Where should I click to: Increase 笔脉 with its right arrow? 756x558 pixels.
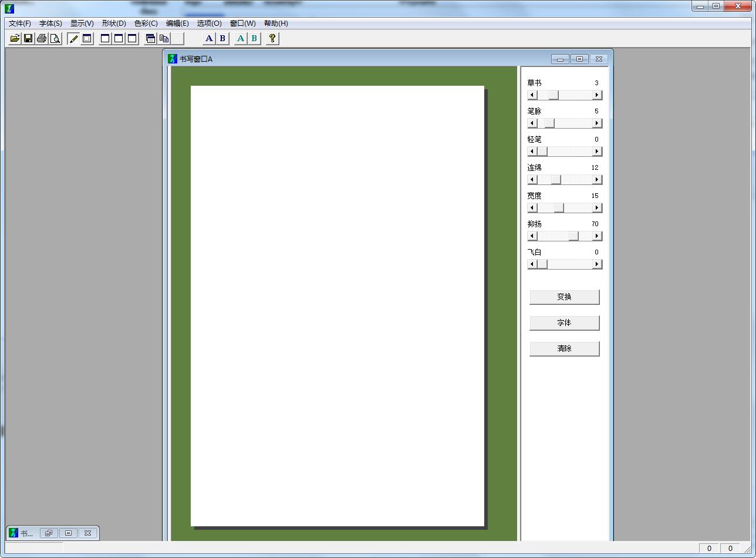point(597,123)
